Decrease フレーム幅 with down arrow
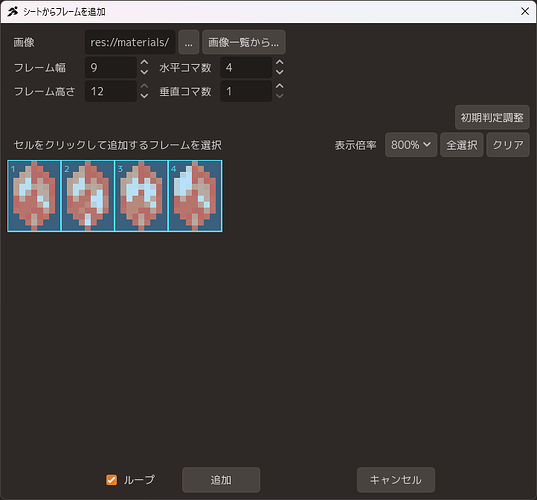The image size is (537, 500). pyautogui.click(x=145, y=72)
